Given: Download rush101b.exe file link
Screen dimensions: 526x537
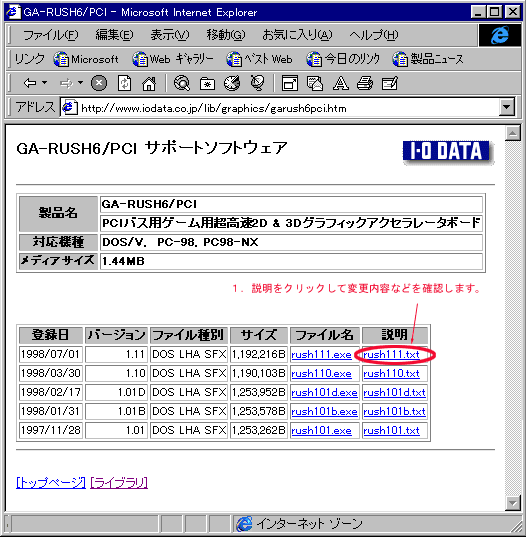Looking at the screenshot, I should point(324,412).
